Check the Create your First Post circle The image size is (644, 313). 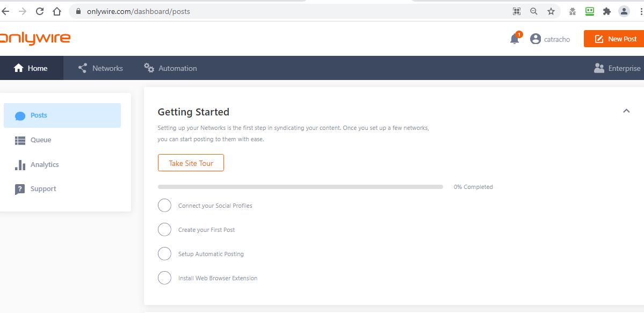(164, 230)
